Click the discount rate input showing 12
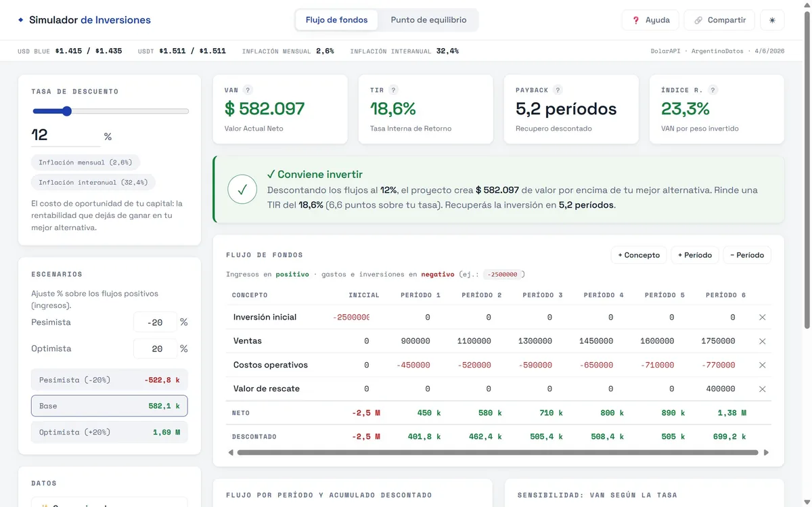The width and height of the screenshot is (812, 507). coord(66,135)
